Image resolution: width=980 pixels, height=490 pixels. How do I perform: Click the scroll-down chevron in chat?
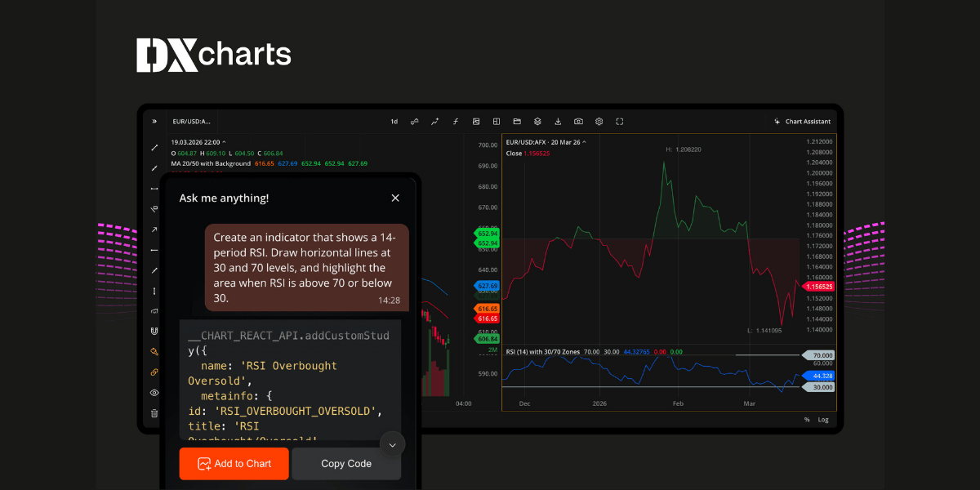392,444
